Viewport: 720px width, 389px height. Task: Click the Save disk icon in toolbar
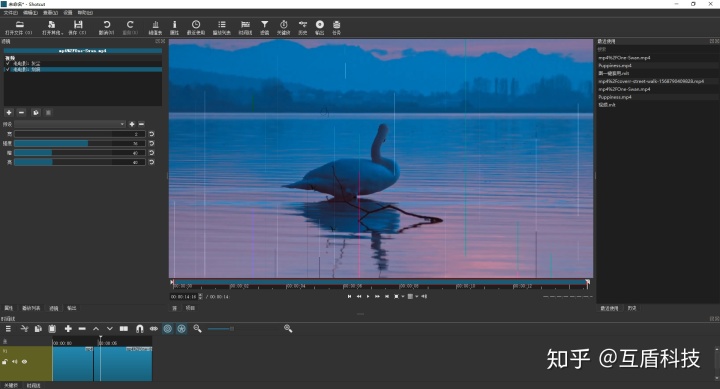[78, 28]
